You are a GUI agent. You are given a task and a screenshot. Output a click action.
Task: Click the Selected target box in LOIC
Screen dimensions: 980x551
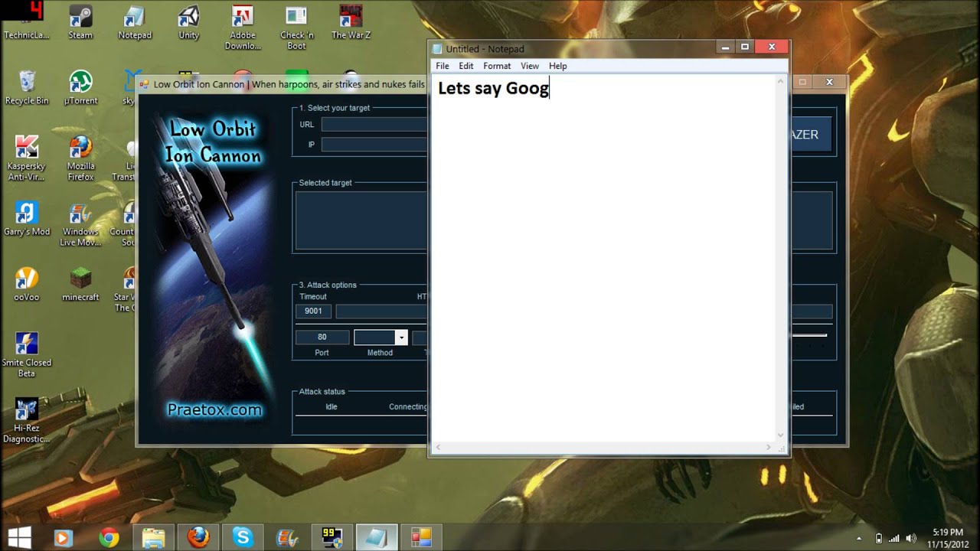pyautogui.click(x=361, y=220)
